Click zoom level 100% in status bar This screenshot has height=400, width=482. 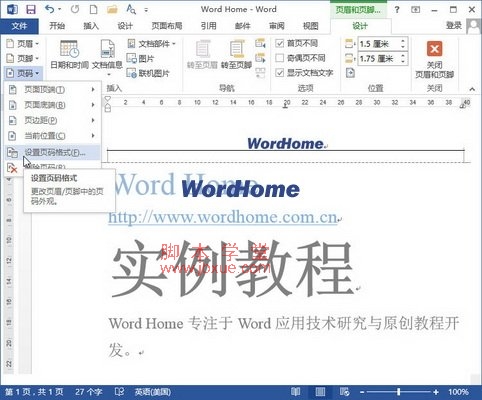[458, 392]
